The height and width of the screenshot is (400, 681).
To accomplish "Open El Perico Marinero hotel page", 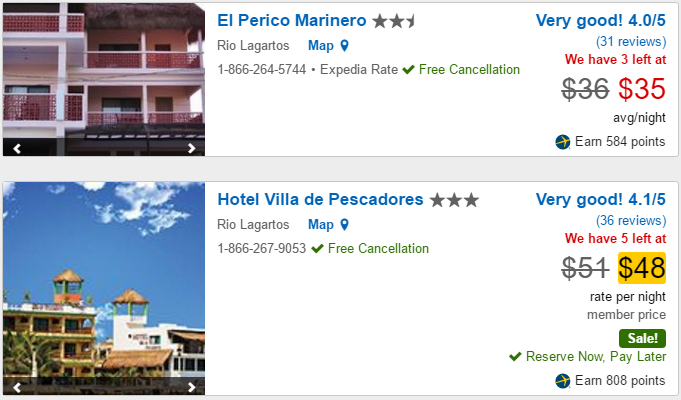I will point(292,20).
